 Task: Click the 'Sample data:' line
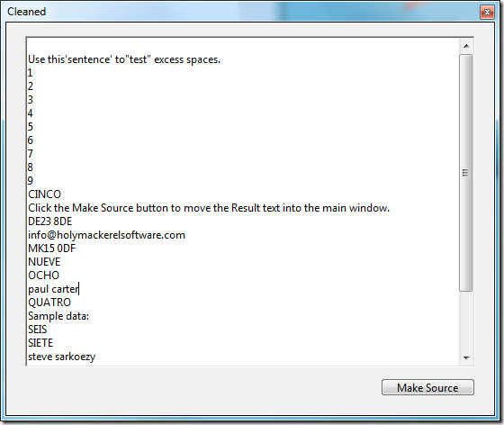pos(58,316)
